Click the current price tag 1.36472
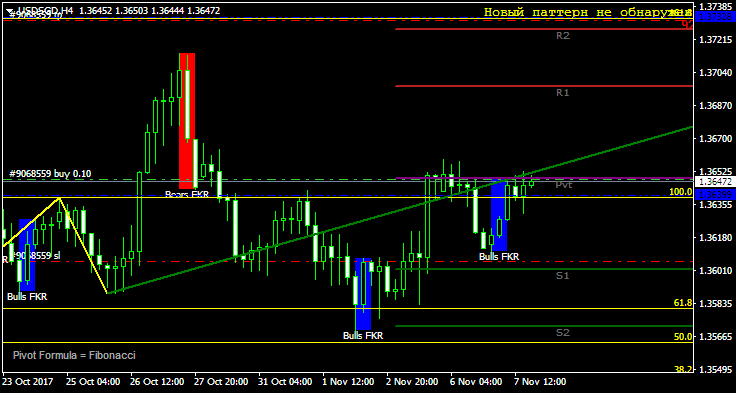The image size is (736, 393). coord(714,181)
